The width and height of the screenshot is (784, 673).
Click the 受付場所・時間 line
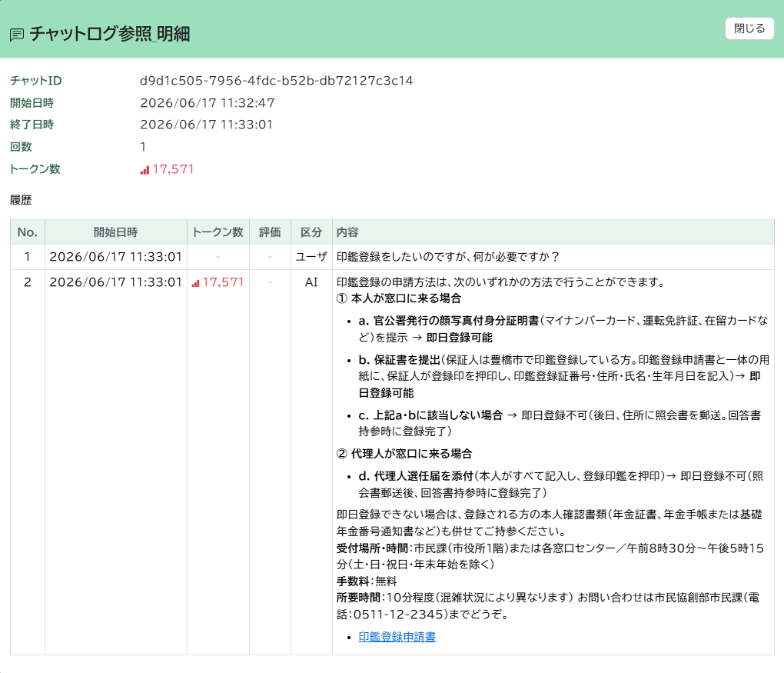click(550, 556)
